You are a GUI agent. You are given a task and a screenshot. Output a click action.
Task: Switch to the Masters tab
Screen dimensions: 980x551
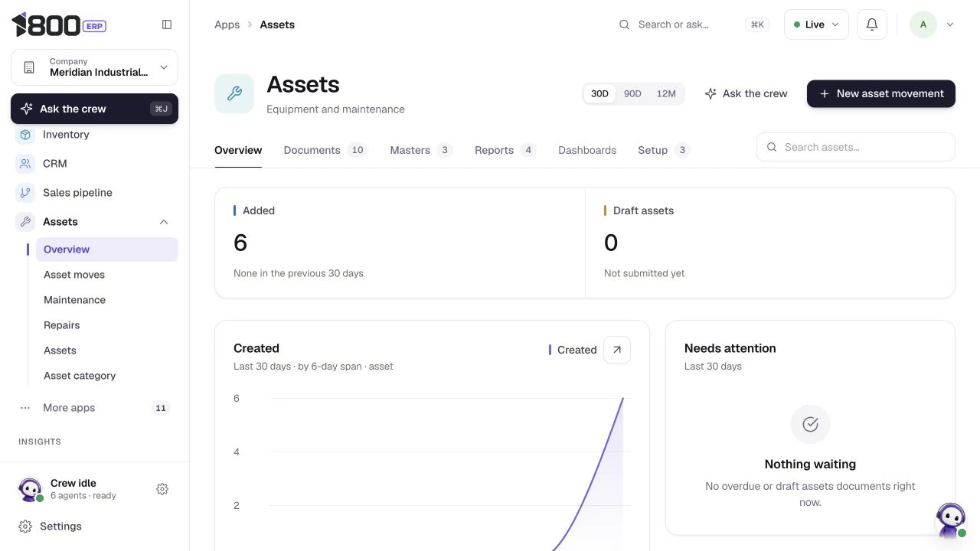pyautogui.click(x=421, y=150)
